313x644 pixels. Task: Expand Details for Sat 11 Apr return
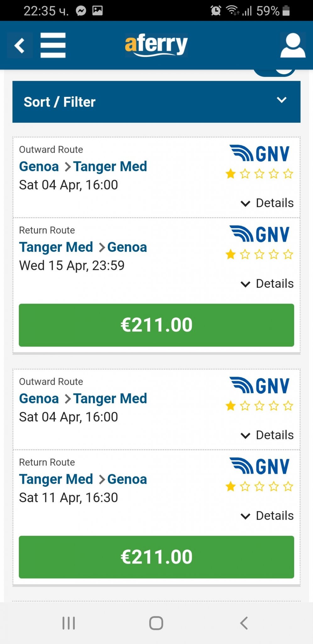point(267,516)
